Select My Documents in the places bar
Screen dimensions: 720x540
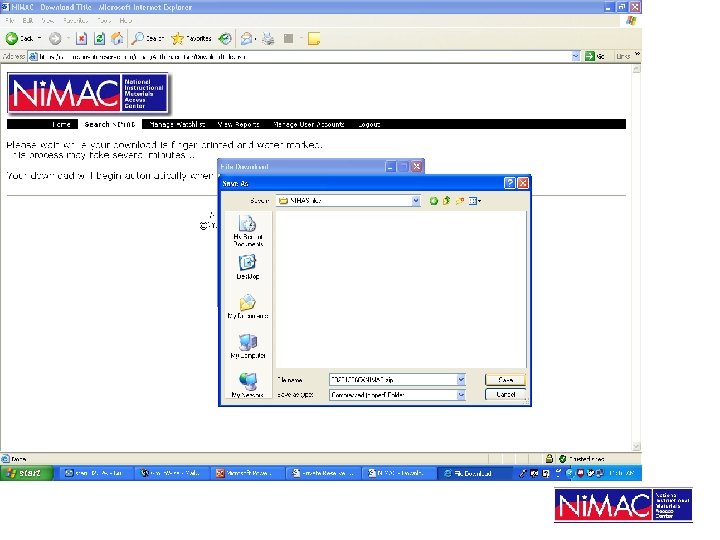(x=248, y=306)
